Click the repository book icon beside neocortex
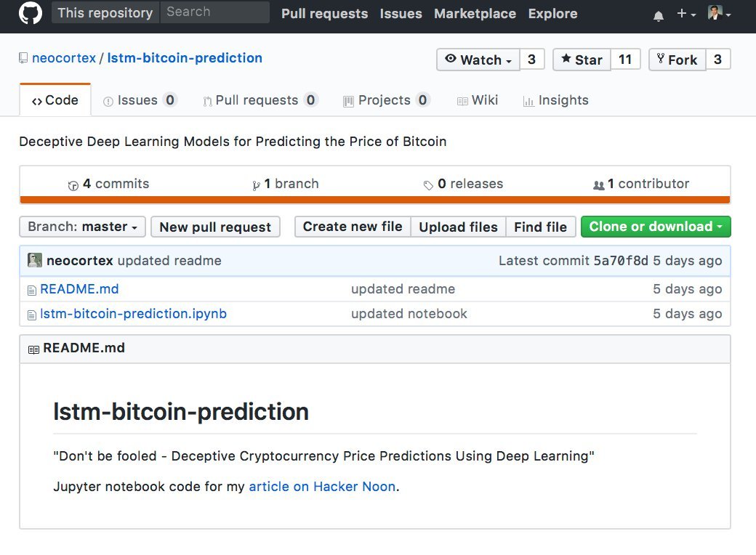The width and height of the screenshot is (756, 555). [23, 58]
